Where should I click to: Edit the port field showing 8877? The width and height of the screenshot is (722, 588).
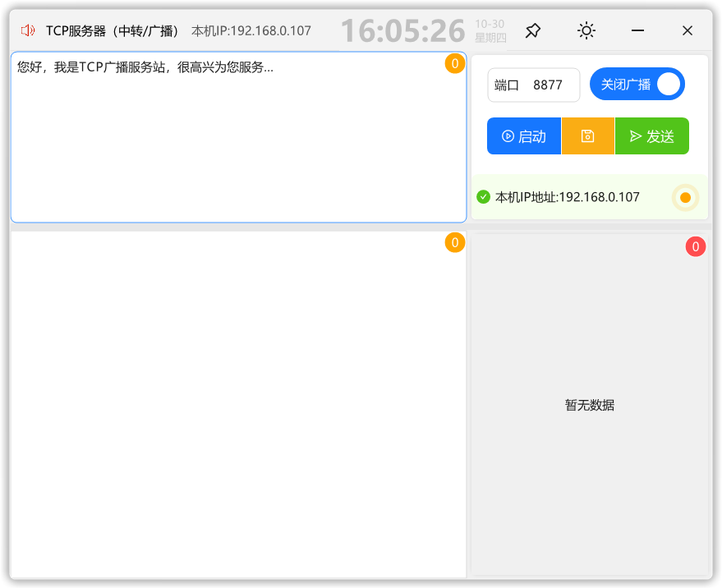pos(534,85)
